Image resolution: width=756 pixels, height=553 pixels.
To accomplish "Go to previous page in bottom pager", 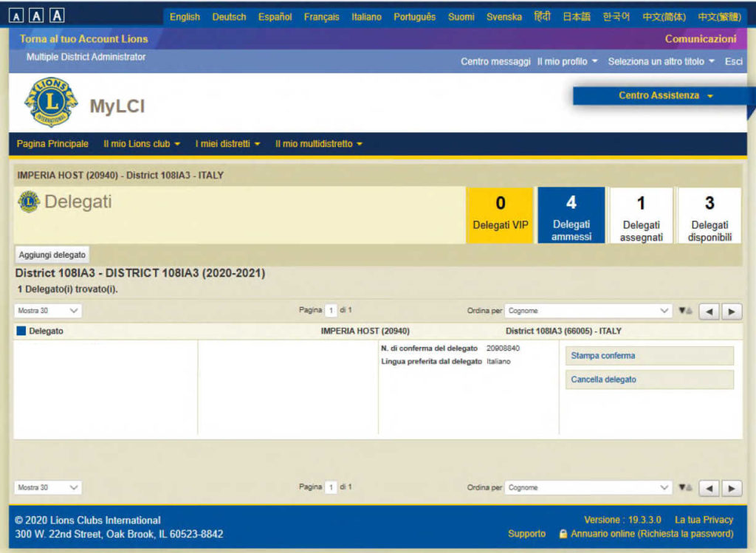I will click(x=709, y=488).
